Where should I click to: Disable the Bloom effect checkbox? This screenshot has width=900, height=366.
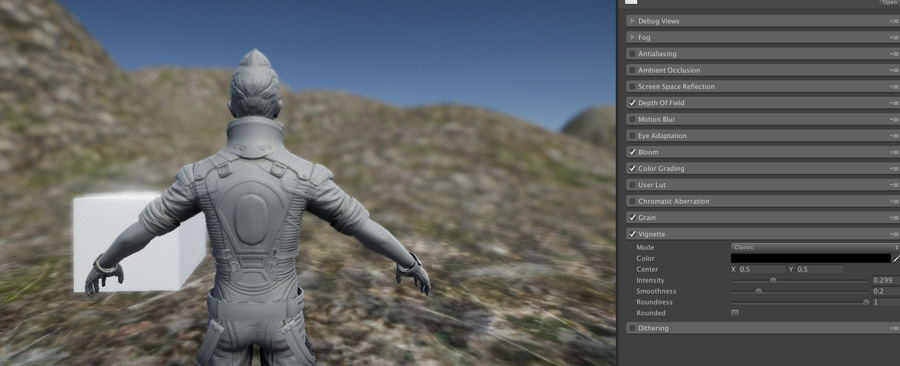632,152
